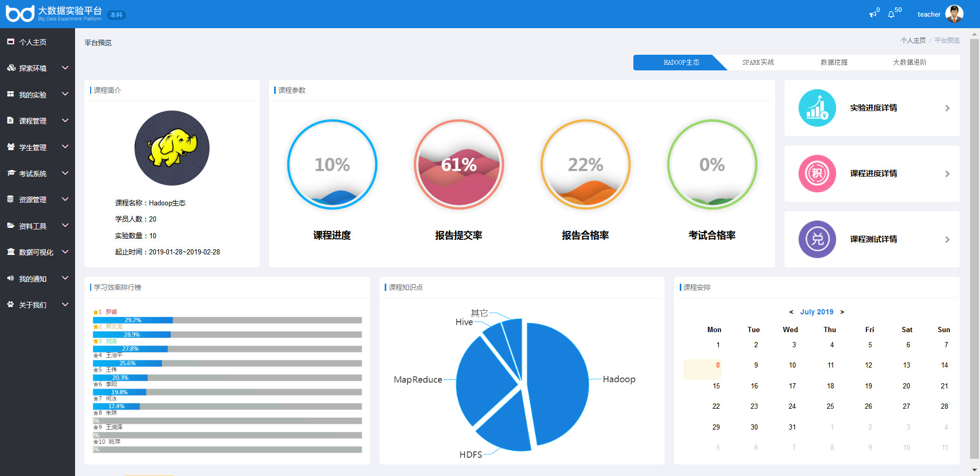Image resolution: width=980 pixels, height=476 pixels.
Task: Select the 数据挖掘 tab
Action: point(834,63)
